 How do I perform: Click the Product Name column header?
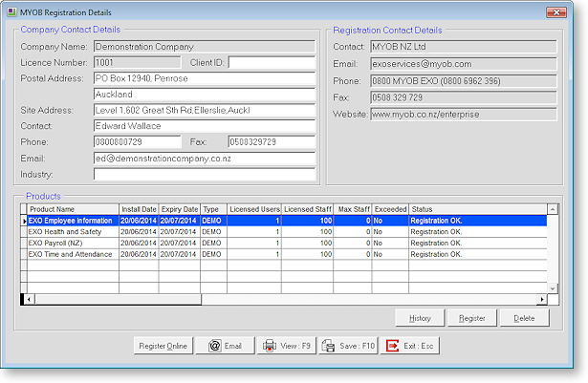coord(73,209)
